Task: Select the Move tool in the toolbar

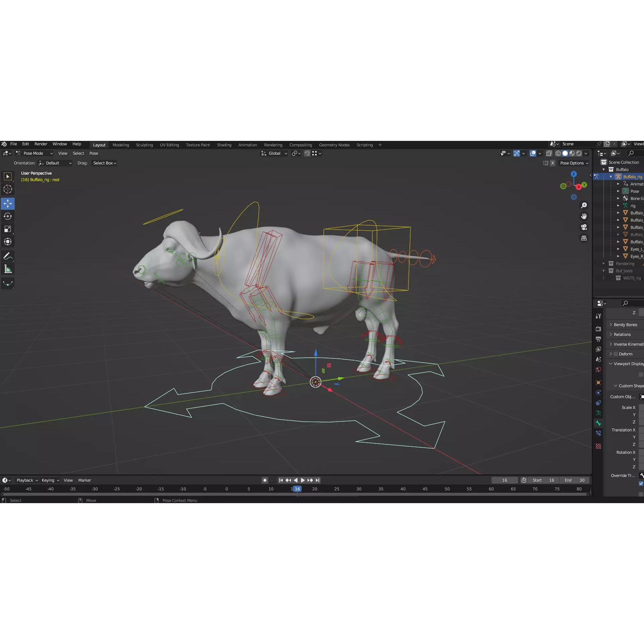Action: click(x=8, y=204)
